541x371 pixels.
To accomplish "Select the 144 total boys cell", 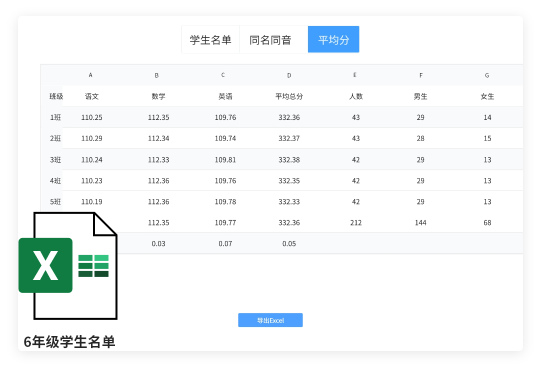I will click(x=421, y=223).
